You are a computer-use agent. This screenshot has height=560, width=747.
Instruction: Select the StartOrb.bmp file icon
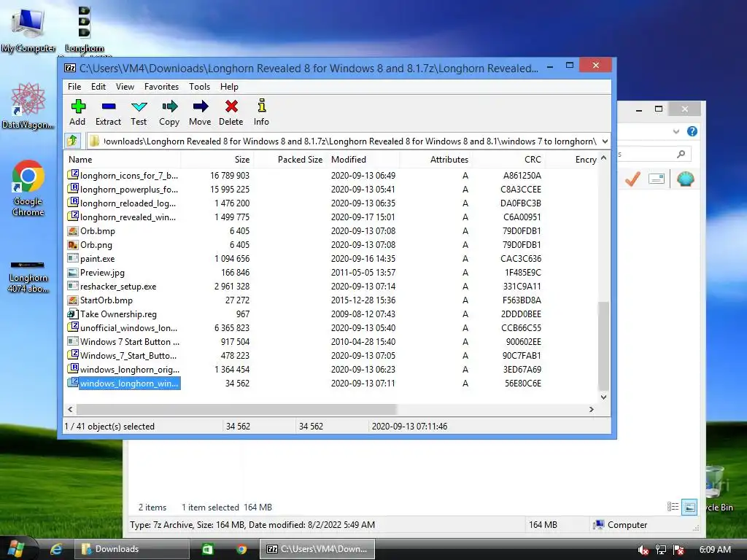point(73,300)
